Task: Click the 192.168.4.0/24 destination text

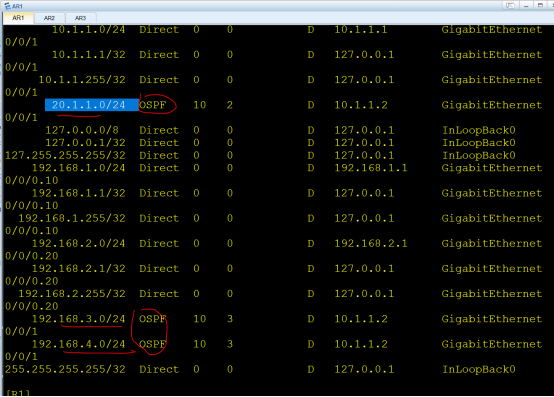Action: click(x=78, y=344)
